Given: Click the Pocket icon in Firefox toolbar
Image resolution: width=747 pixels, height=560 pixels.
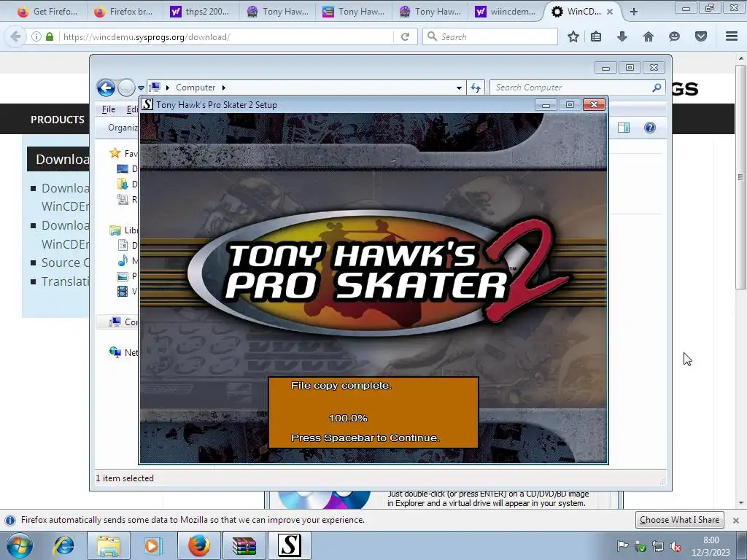Looking at the screenshot, I should pyautogui.click(x=701, y=36).
